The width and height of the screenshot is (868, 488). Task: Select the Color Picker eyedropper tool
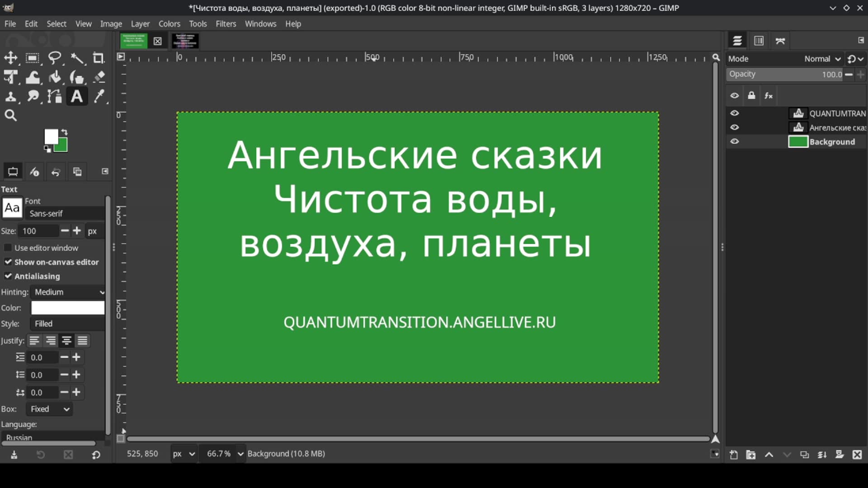pyautogui.click(x=99, y=96)
